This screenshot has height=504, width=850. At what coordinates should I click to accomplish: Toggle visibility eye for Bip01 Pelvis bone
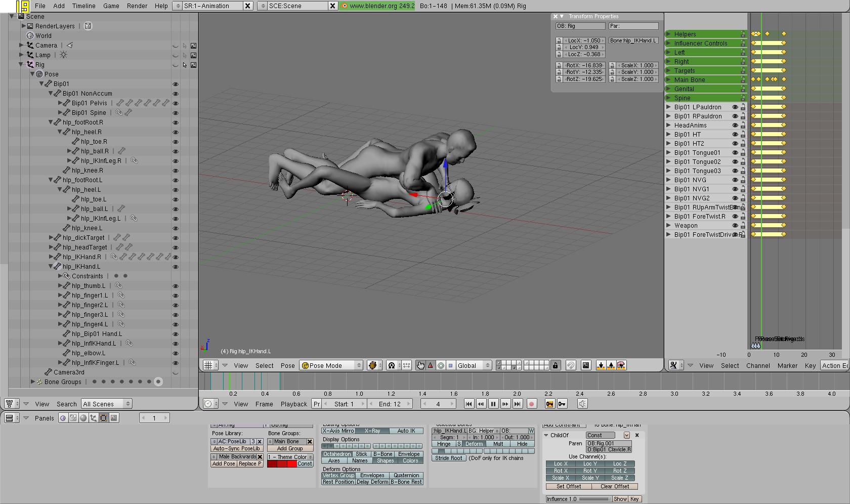point(176,103)
